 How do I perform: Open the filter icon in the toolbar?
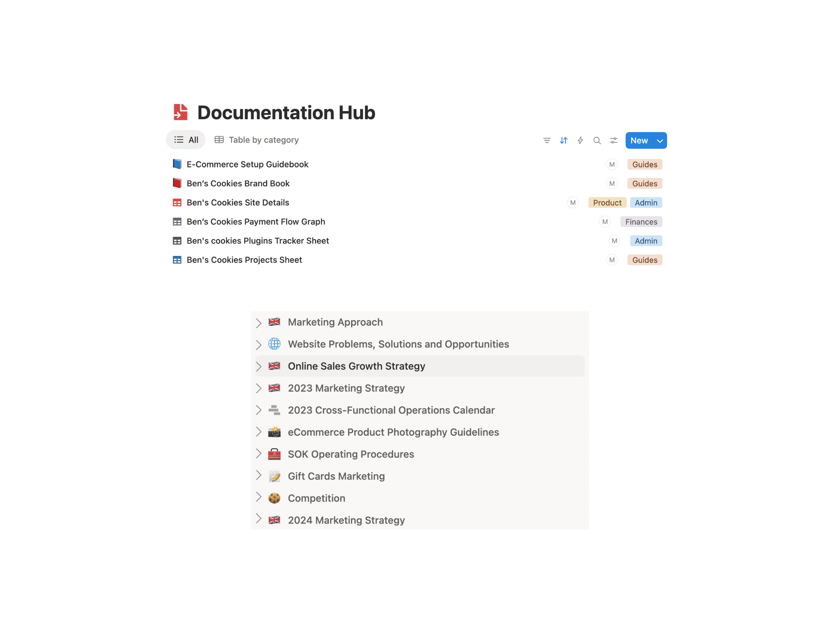click(x=547, y=140)
